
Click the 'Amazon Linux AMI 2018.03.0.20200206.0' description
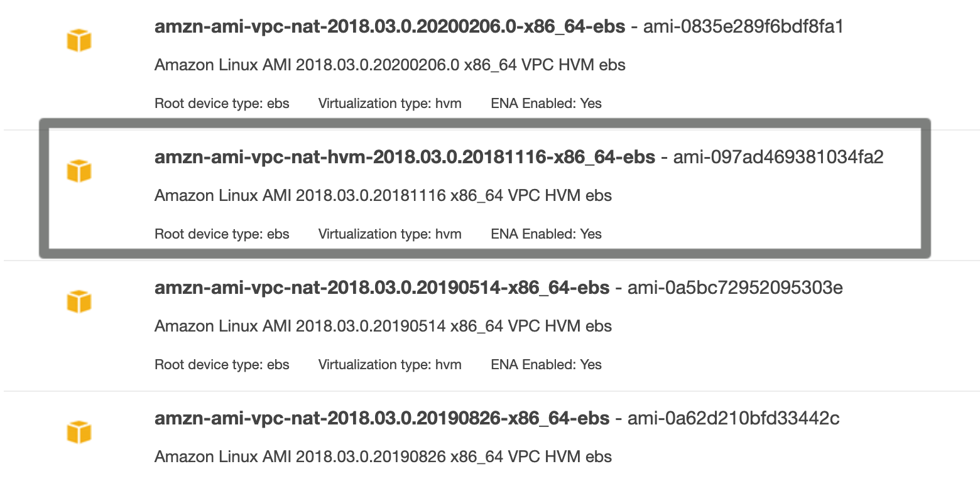(389, 65)
